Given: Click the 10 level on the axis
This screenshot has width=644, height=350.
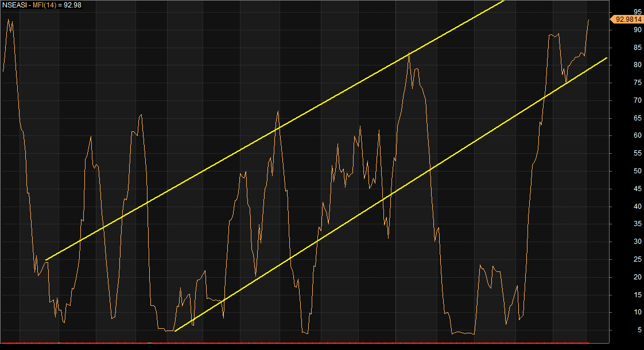Looking at the screenshot, I should coord(638,312).
